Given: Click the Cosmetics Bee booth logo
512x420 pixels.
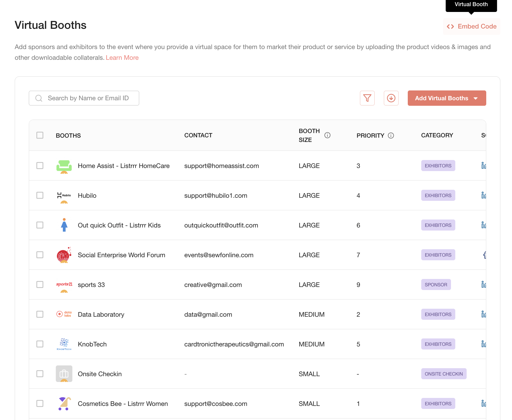Looking at the screenshot, I should (64, 404).
